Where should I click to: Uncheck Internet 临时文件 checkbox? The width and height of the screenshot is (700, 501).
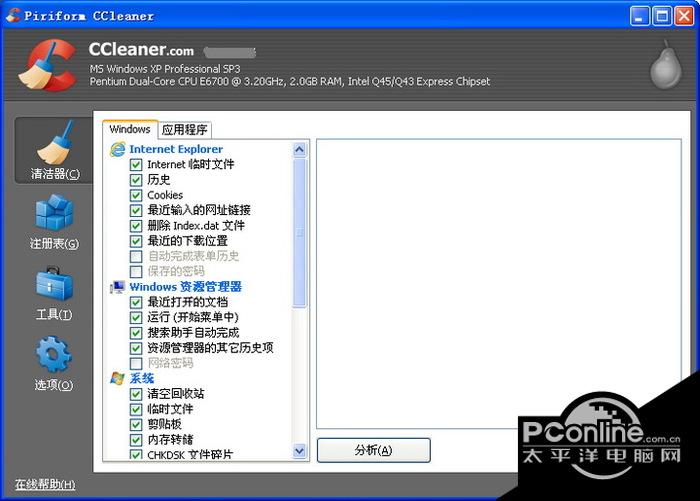click(x=136, y=164)
